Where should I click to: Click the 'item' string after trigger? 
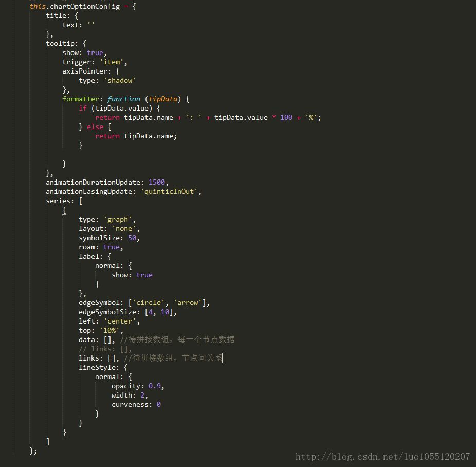[112, 62]
